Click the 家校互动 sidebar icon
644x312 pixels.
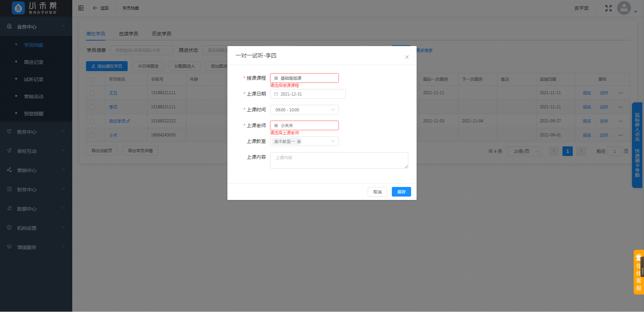click(9, 151)
